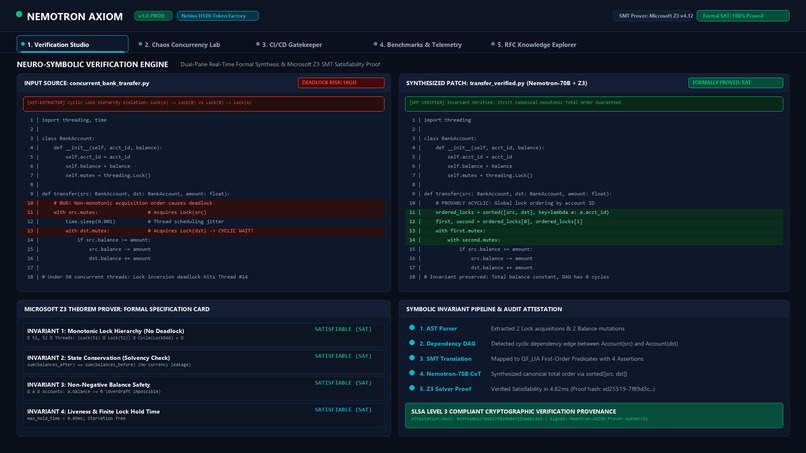Open INVARIANT 3: Non-Negative Balance Safety

pos(204,387)
